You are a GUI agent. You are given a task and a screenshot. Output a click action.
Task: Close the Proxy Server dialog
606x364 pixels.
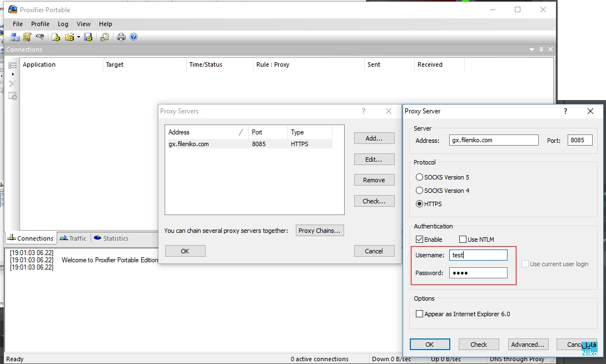coord(590,111)
